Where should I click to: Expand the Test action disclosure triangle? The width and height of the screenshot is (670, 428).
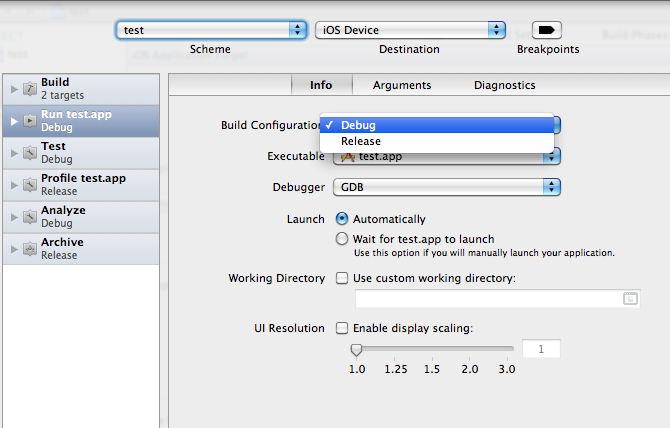[14, 153]
